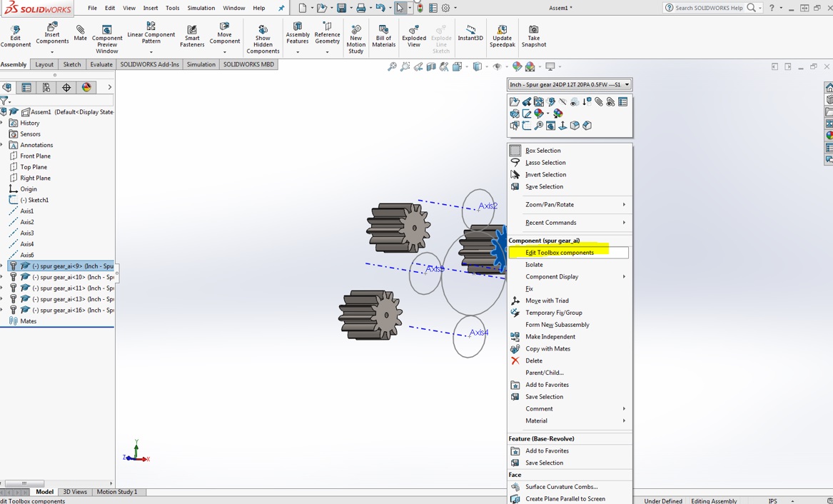The width and height of the screenshot is (833, 504).
Task: Toggle Instant3D mode
Action: pos(470,34)
